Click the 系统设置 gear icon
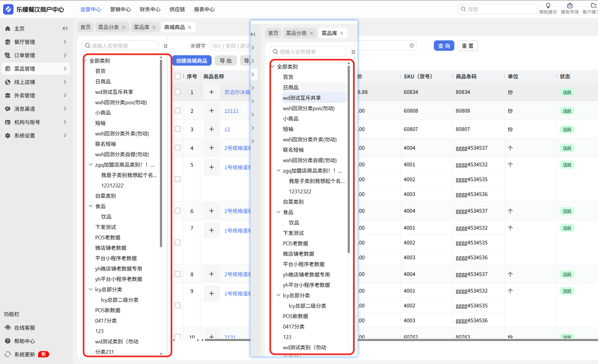598x364 pixels. (8, 136)
